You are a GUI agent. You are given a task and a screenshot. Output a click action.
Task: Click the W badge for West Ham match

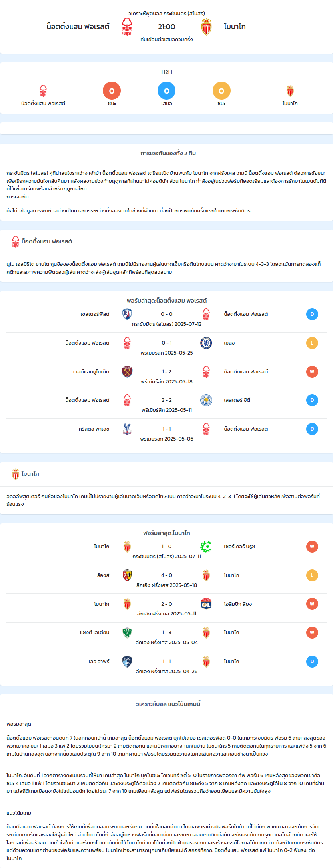(312, 372)
